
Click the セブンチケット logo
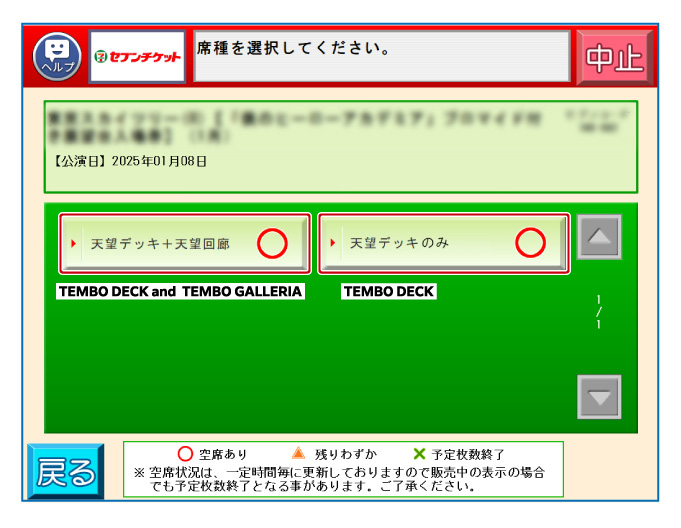pos(138,57)
